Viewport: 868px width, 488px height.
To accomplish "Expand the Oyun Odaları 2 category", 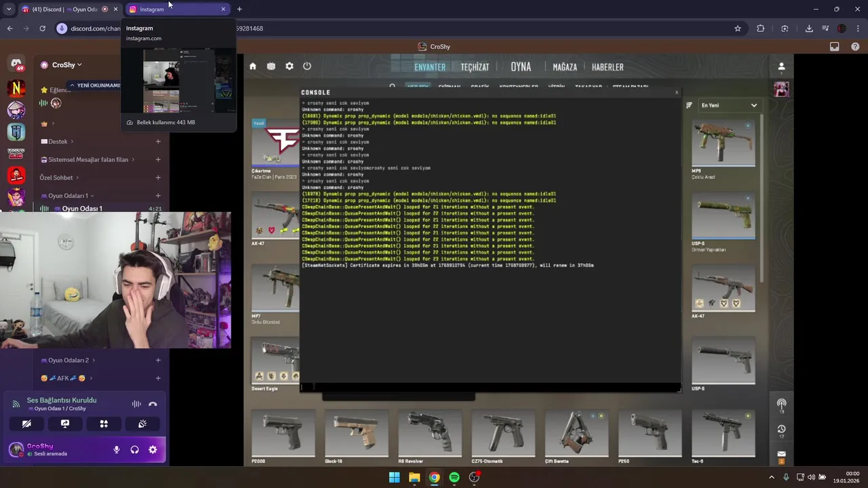I will coord(68,361).
